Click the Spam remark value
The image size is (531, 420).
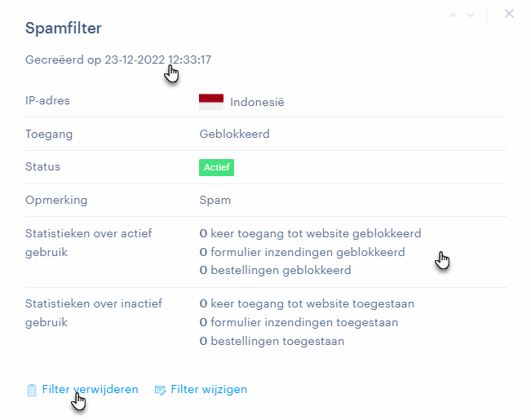click(x=215, y=200)
